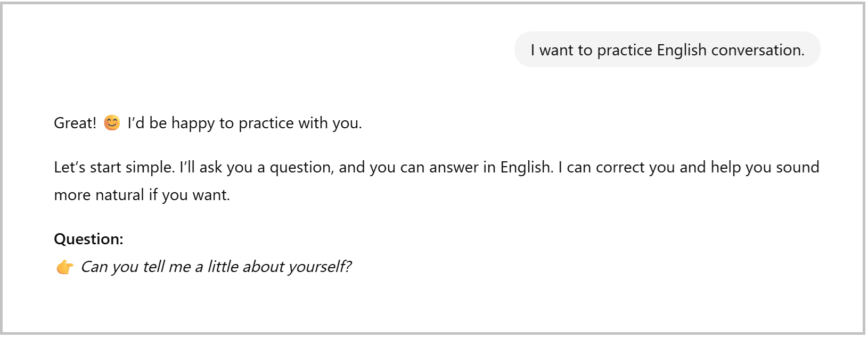Screen dimensions: 868x338
Task: Click the bold "Question:" heading
Action: point(88,239)
